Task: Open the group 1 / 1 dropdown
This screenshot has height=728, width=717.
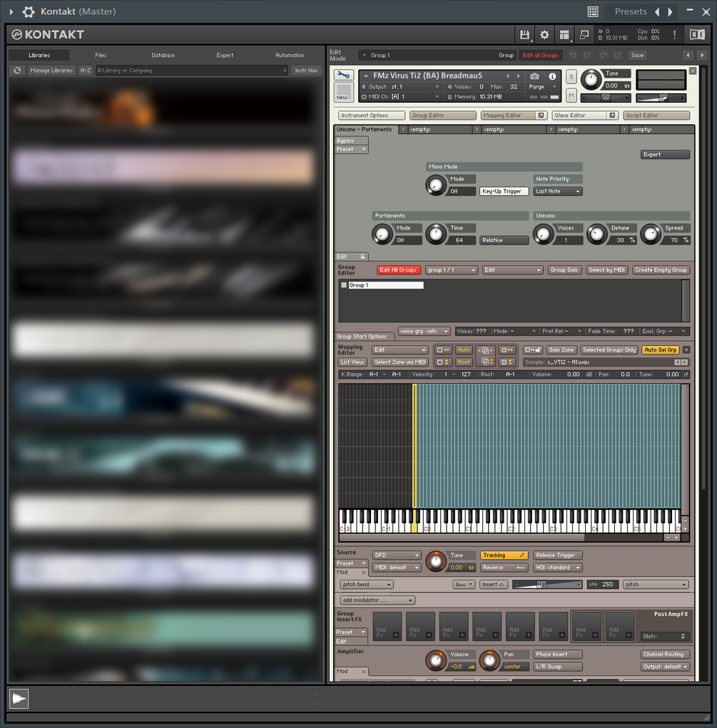Action: click(451, 270)
